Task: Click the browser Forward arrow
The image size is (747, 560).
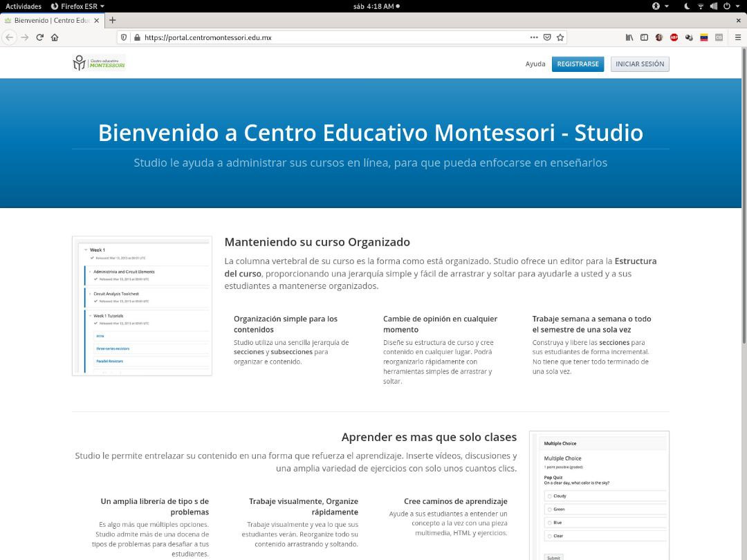Action: tap(25, 37)
